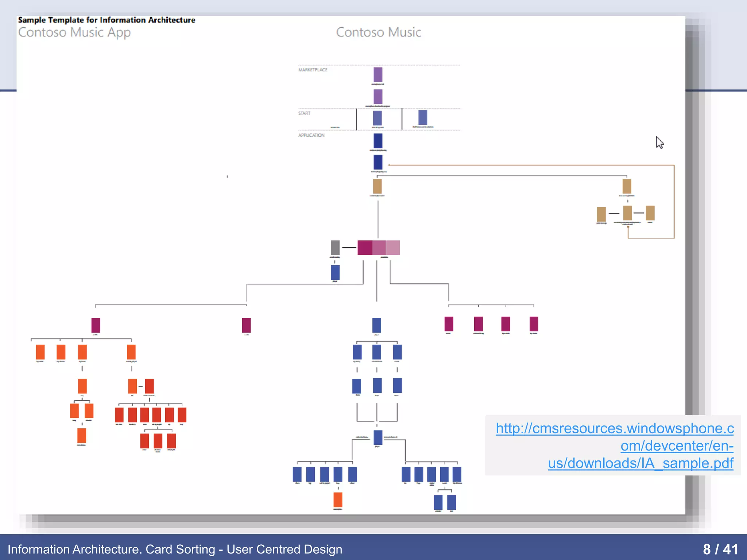This screenshot has height=560, width=747.
Task: Click the START section label
Action: pyautogui.click(x=304, y=113)
